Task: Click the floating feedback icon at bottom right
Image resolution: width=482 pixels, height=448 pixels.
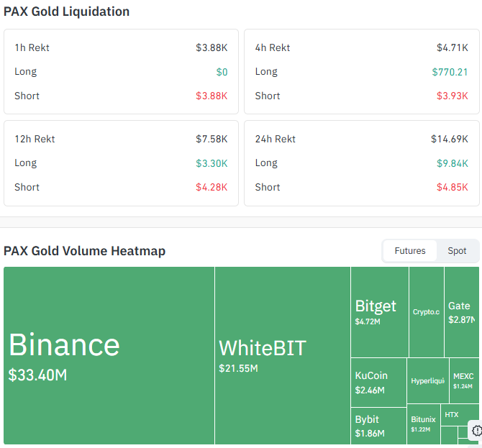Action: pos(476,431)
